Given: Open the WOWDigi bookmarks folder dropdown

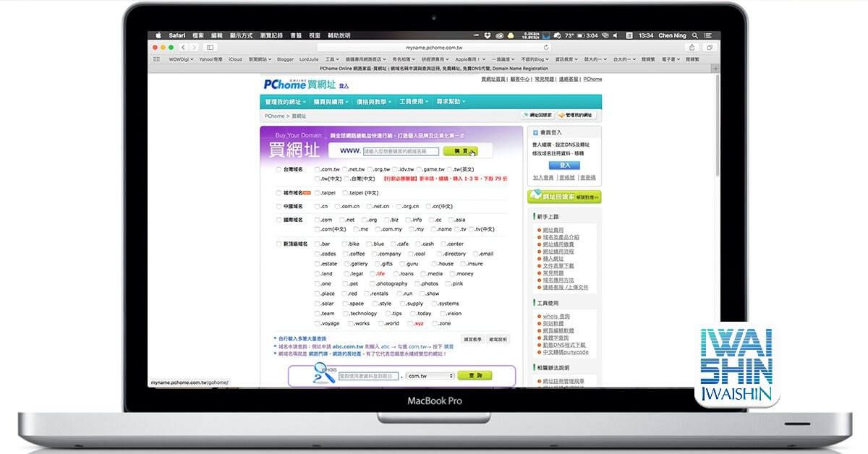Looking at the screenshot, I should point(182,59).
